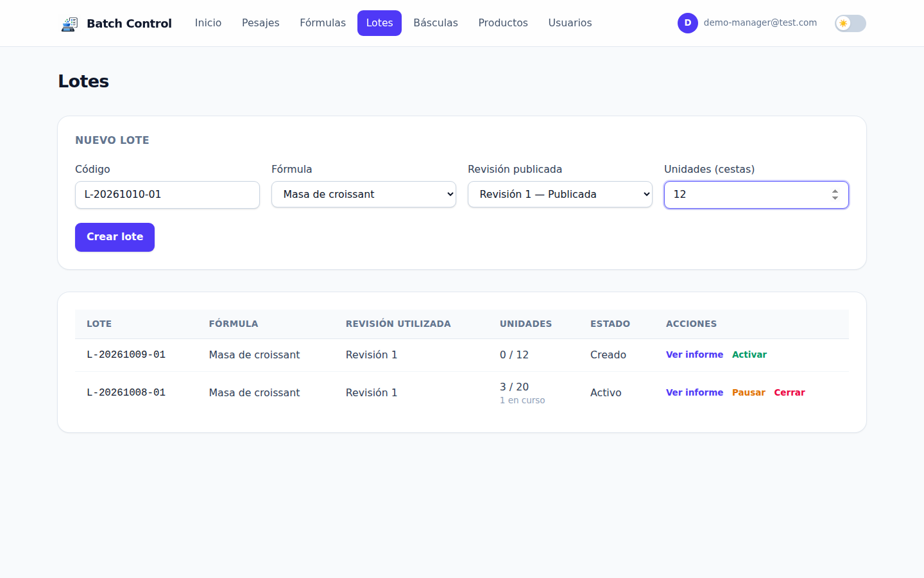Click the Activo status cell
The image size is (924, 578).
click(x=606, y=392)
